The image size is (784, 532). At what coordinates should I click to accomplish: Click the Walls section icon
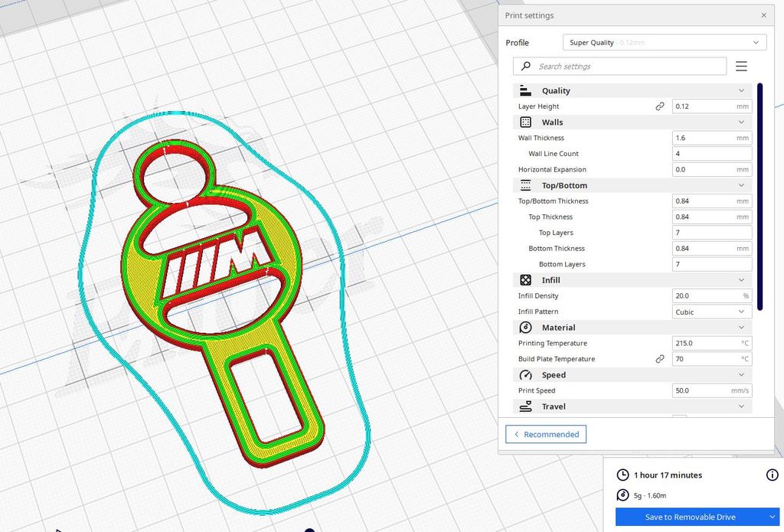[x=525, y=122]
